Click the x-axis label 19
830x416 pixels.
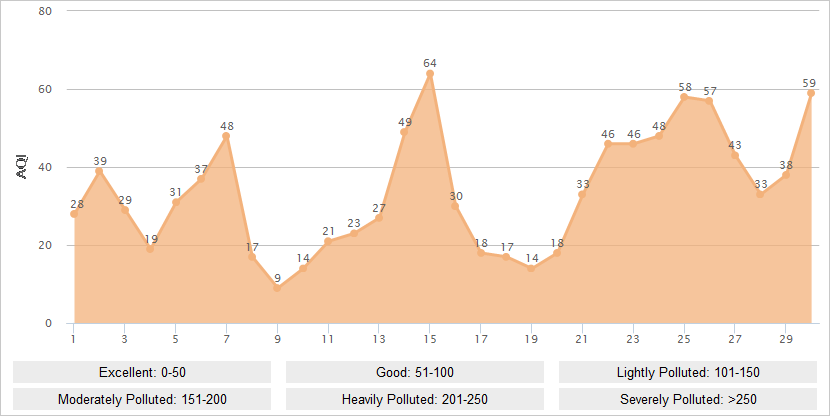(531, 339)
